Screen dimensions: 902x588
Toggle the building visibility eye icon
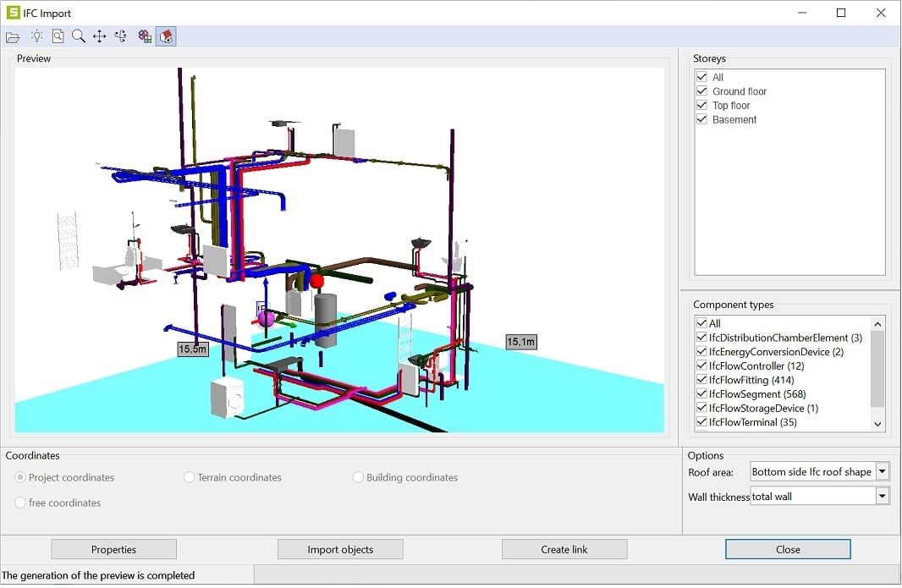coord(166,37)
